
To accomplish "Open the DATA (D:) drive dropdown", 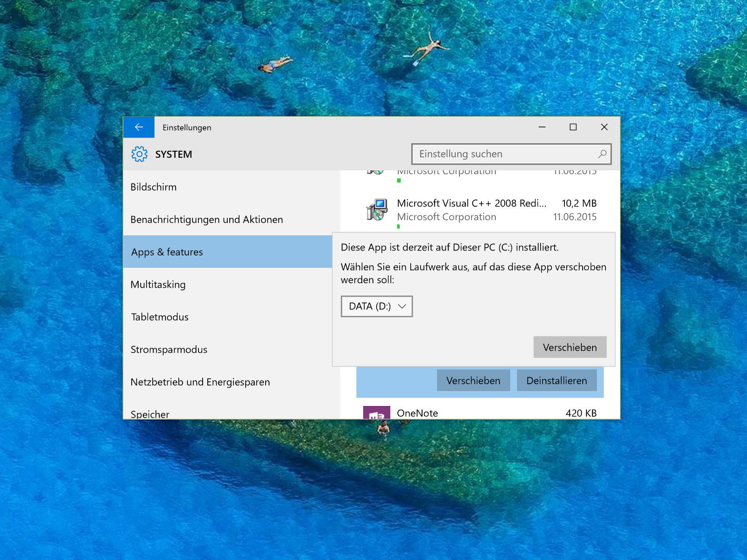I will (377, 306).
